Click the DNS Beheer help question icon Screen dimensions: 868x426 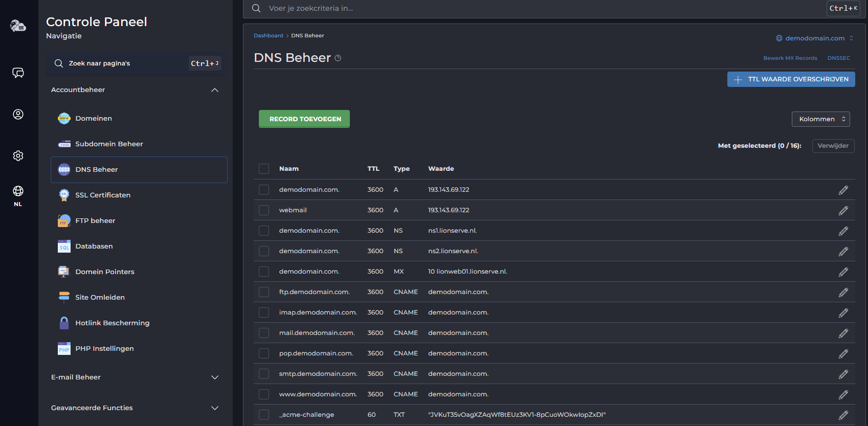(338, 58)
